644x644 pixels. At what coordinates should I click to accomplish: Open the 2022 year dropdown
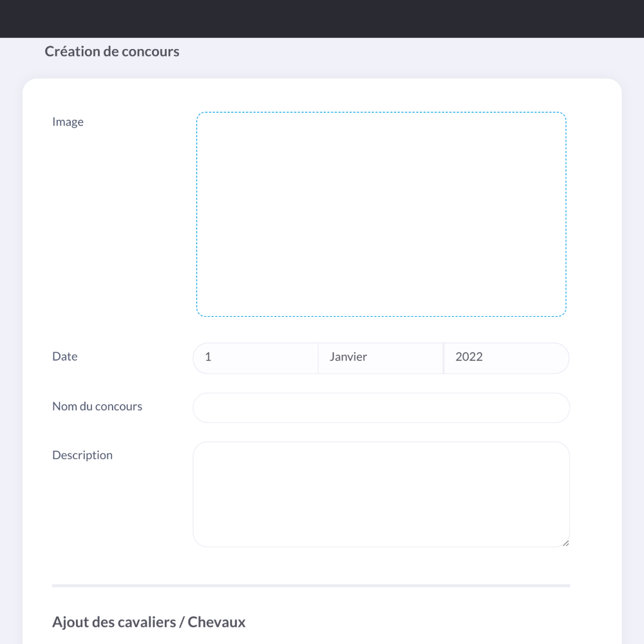click(506, 358)
